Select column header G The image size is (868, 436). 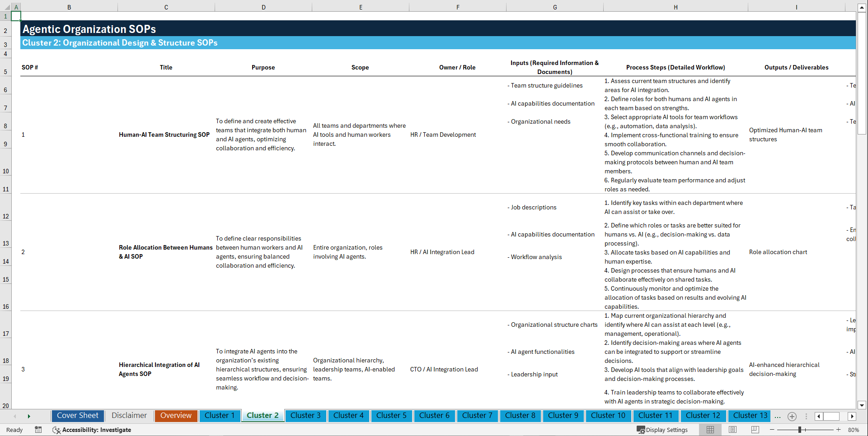pyautogui.click(x=554, y=7)
